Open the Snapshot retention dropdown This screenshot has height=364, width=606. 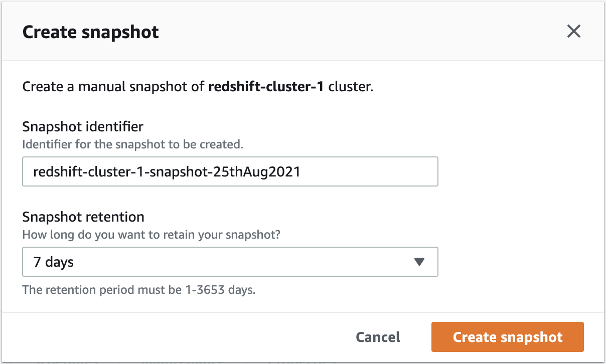(230, 262)
